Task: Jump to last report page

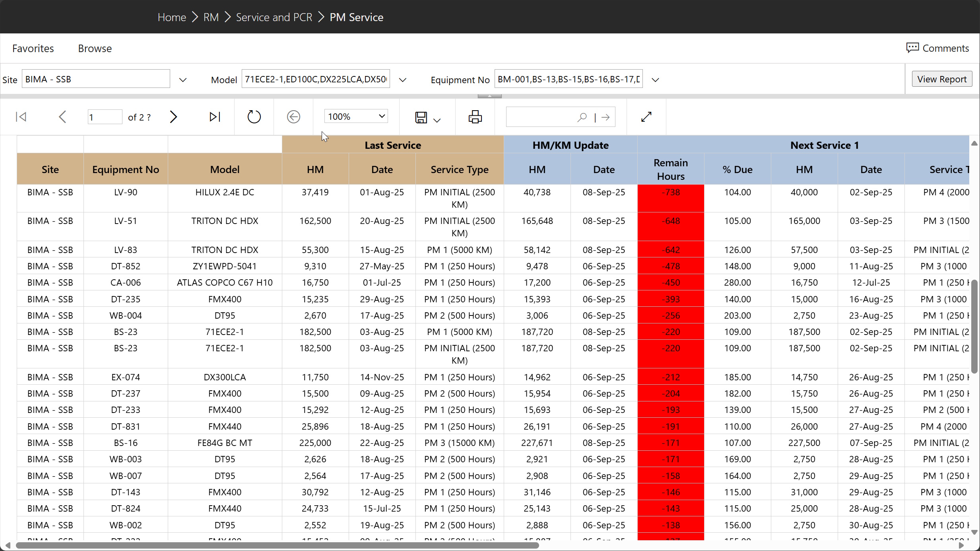Action: [215, 117]
